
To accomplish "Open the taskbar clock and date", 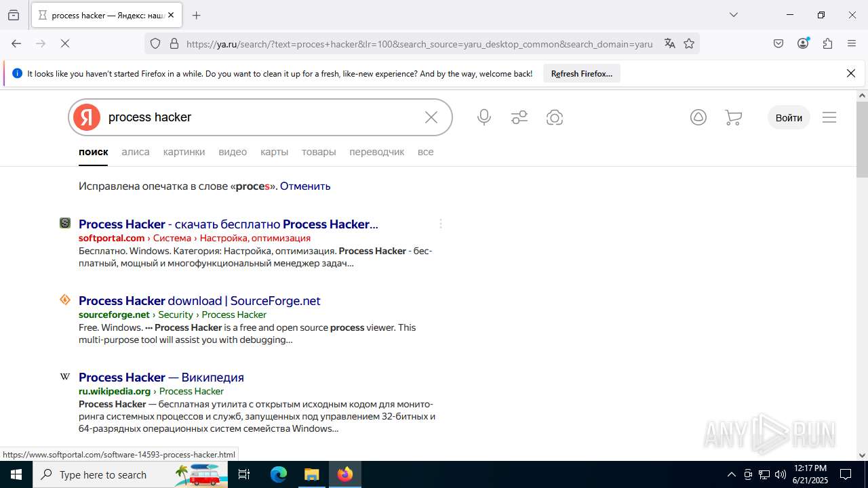I will [810, 474].
